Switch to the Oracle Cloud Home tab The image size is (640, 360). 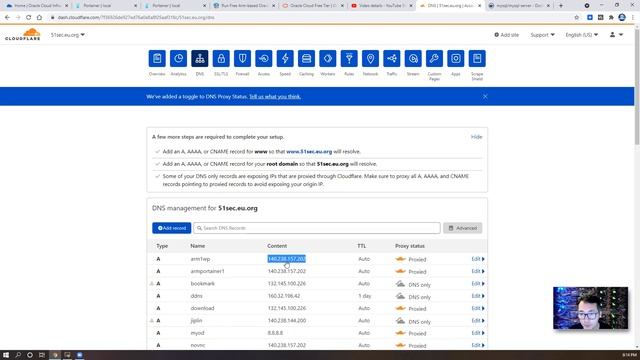click(36, 6)
